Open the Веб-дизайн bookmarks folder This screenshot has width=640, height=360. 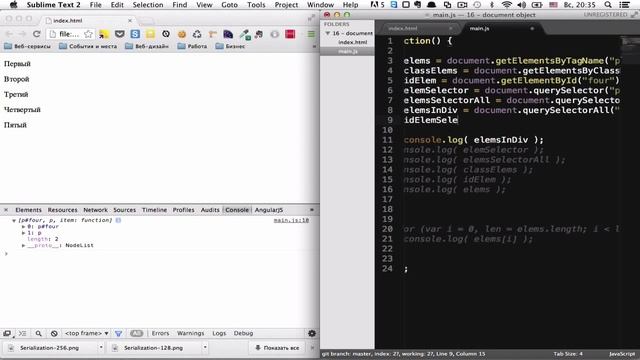147,46
